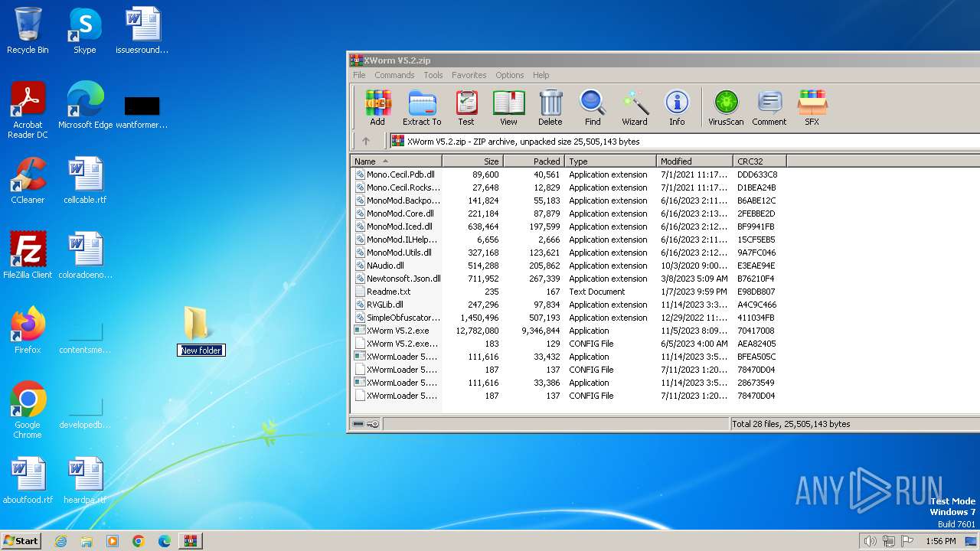Image resolution: width=980 pixels, height=551 pixels.
Task: Open Internet Explorer from the taskbar
Action: pyautogui.click(x=60, y=541)
